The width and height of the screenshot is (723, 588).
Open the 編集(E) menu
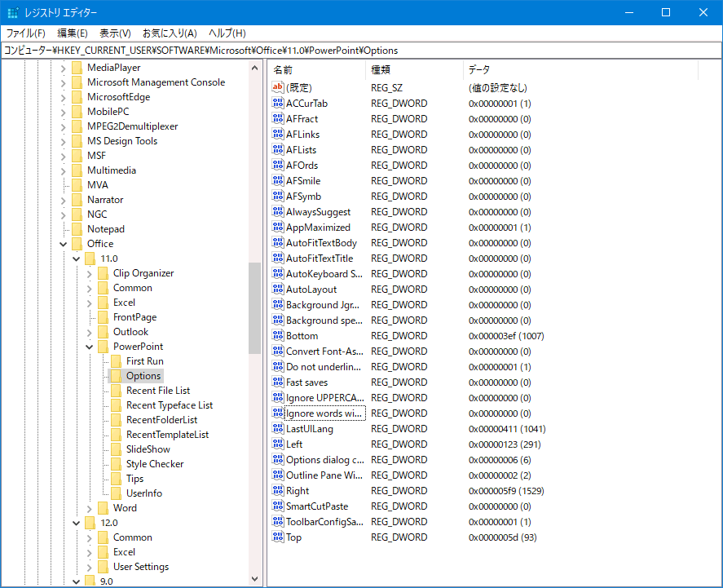click(73, 33)
